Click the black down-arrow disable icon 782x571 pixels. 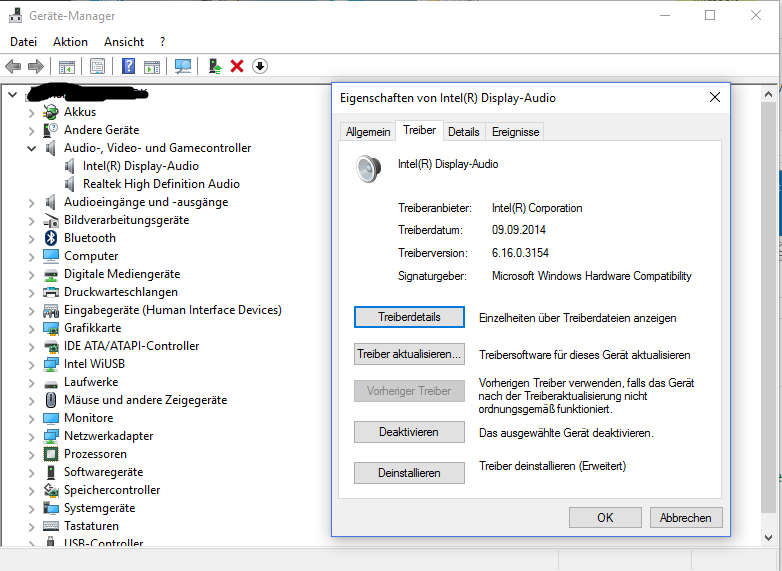[260, 66]
